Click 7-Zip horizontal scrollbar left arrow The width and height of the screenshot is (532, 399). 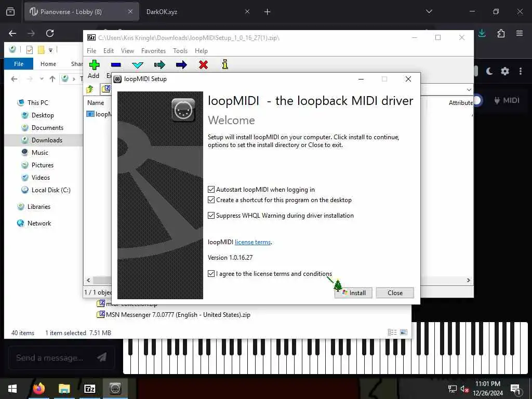[x=88, y=280]
